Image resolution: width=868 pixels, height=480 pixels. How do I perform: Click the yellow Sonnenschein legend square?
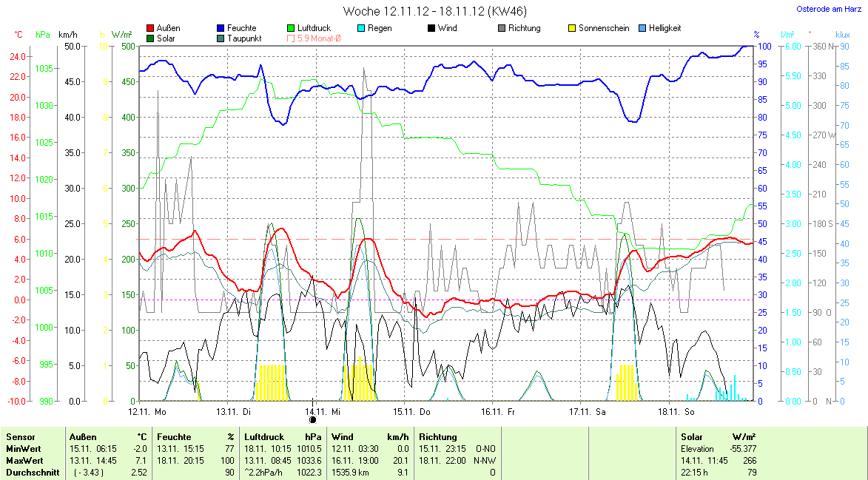pyautogui.click(x=572, y=28)
